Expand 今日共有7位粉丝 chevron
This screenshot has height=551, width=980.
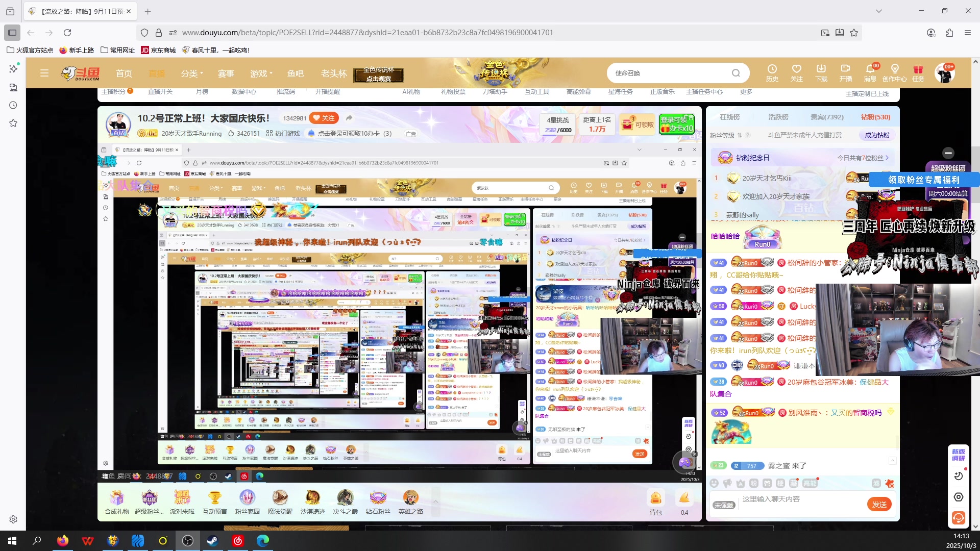(x=888, y=158)
